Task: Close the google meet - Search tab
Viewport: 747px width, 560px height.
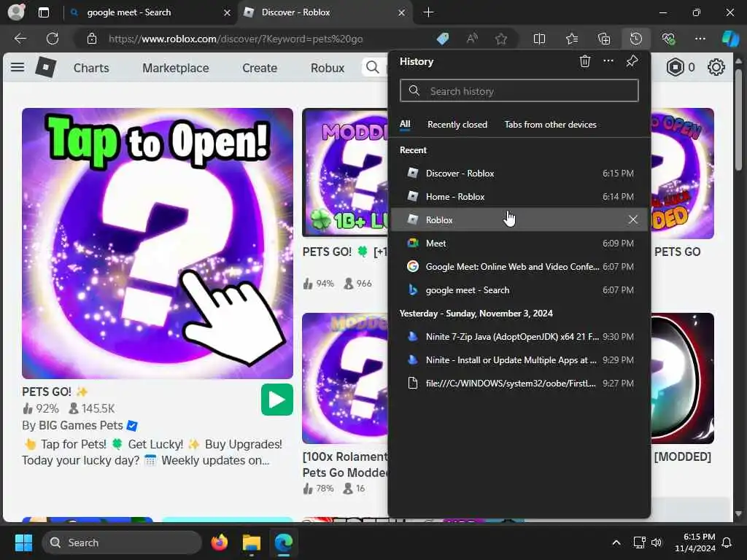Action: click(228, 12)
